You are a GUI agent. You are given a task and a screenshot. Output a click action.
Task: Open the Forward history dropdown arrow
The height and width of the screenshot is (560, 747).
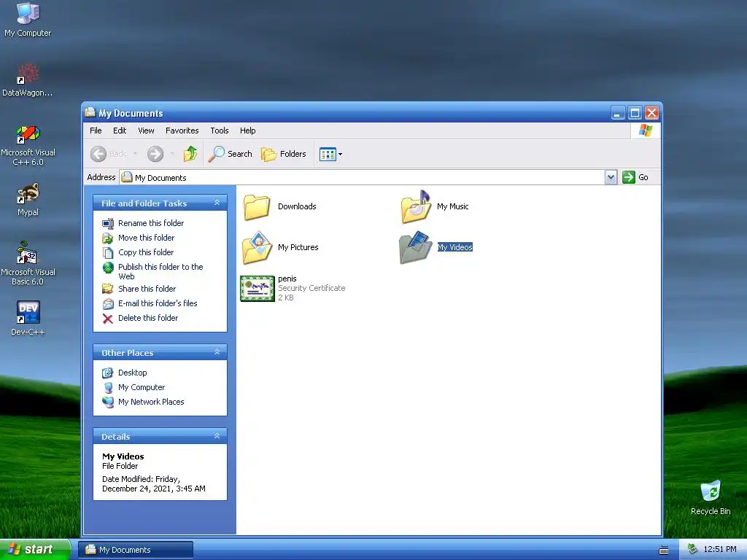pos(172,154)
